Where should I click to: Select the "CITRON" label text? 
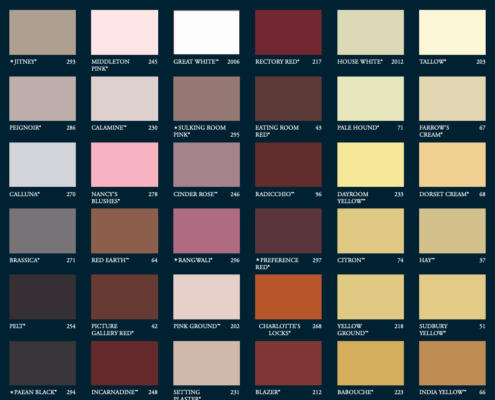(x=351, y=260)
